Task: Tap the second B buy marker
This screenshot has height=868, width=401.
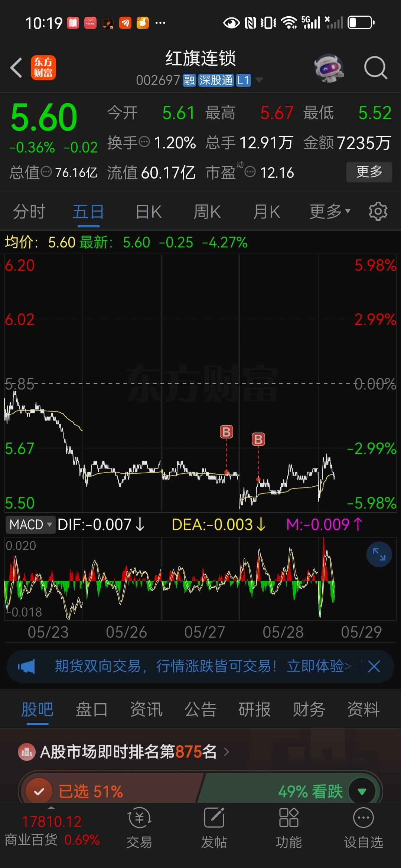Action: pyautogui.click(x=258, y=440)
